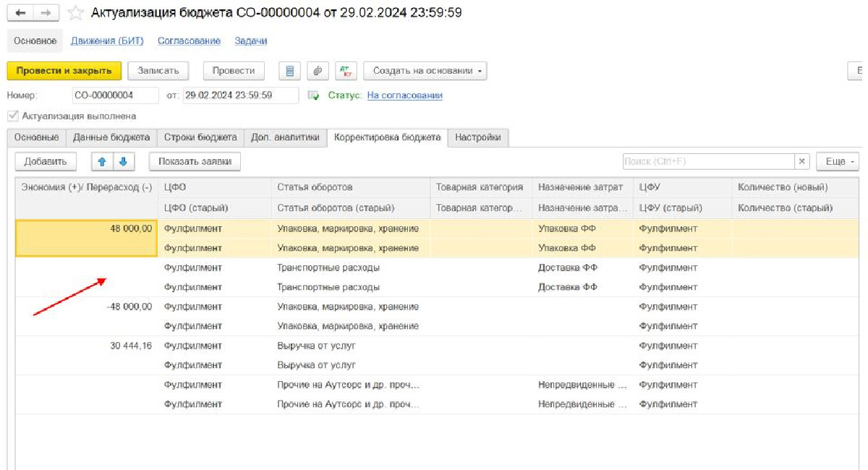Open status link На согласовании

coord(405,95)
